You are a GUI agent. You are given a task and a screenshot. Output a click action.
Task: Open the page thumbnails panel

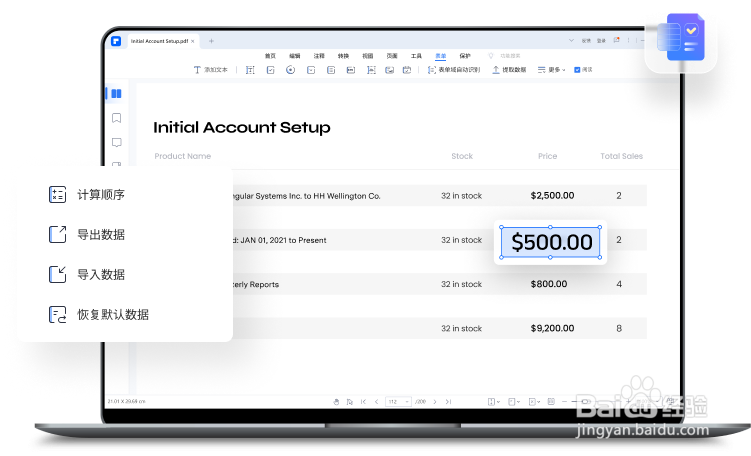116,93
